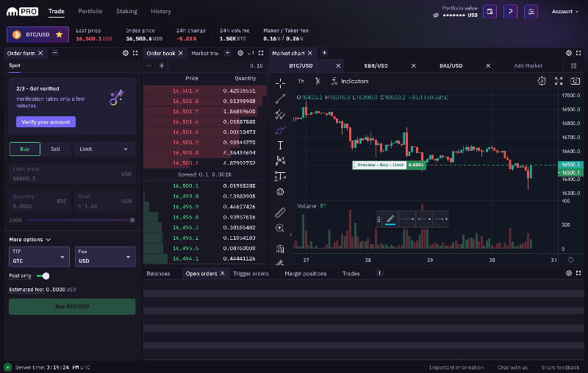Enter chart fullscreen mode
The height and width of the screenshot is (373, 588).
coord(559,81)
